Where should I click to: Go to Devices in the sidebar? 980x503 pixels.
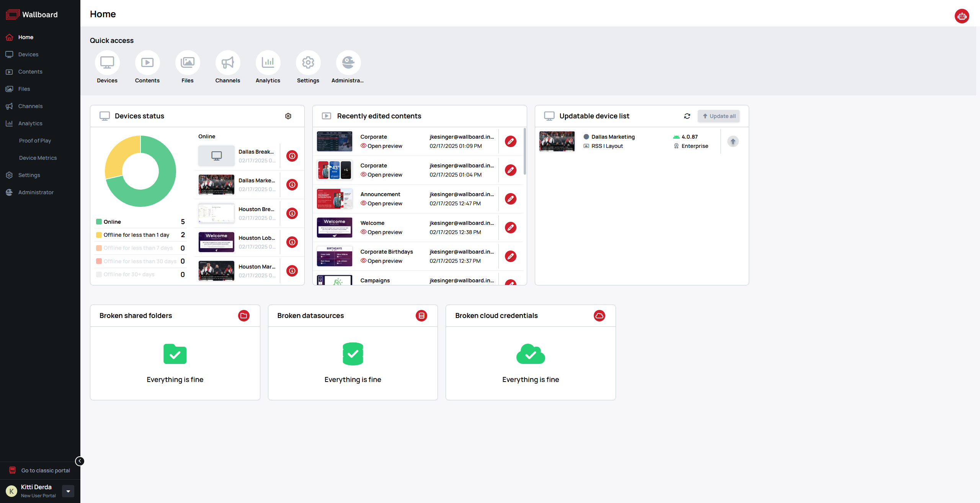(x=28, y=54)
